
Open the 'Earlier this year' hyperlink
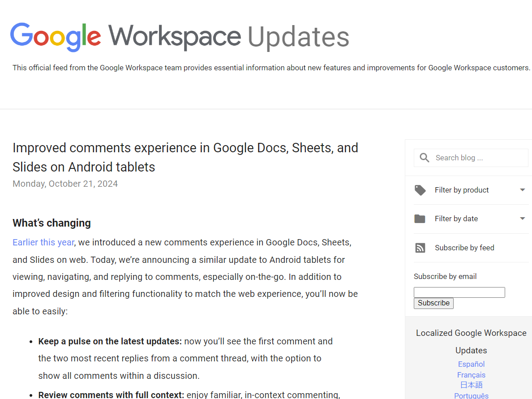pyautogui.click(x=43, y=242)
